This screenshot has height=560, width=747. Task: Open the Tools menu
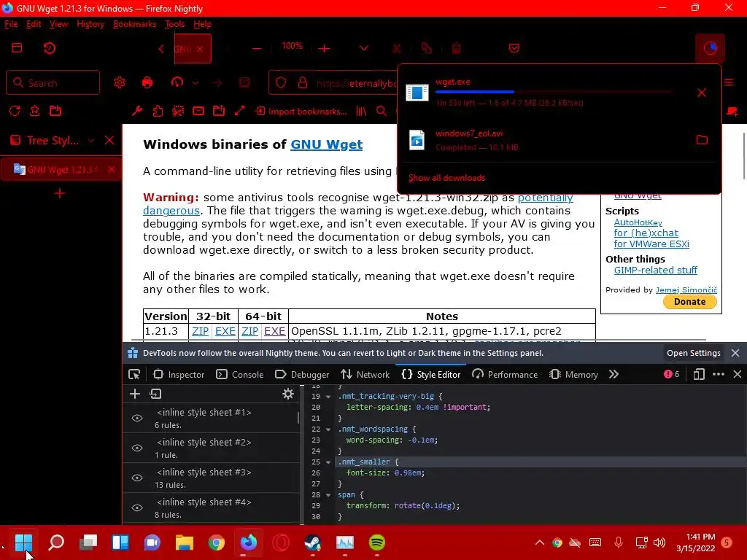click(175, 24)
